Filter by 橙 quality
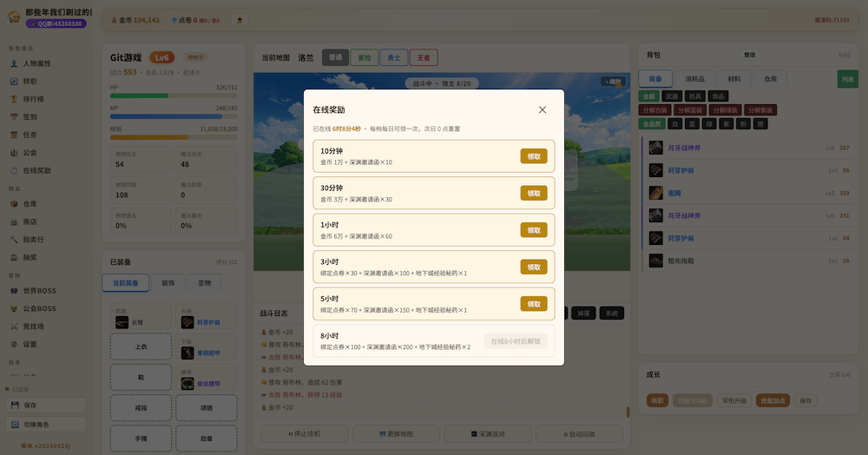The width and height of the screenshot is (868, 455). click(x=760, y=124)
